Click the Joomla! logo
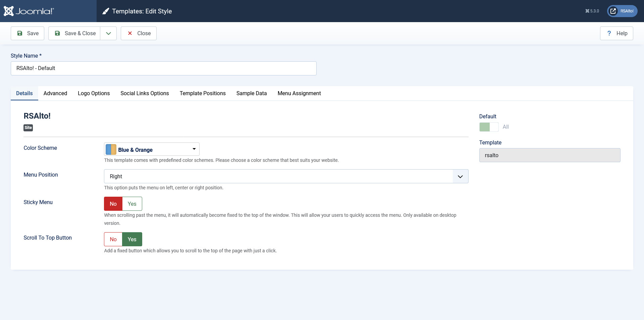The image size is (644, 320). [x=29, y=11]
